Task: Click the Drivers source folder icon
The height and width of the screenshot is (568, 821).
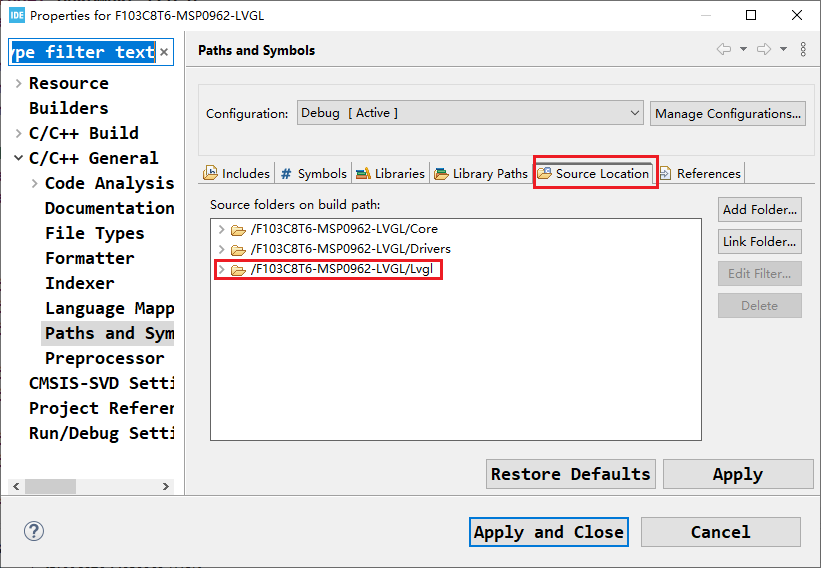Action: point(238,249)
